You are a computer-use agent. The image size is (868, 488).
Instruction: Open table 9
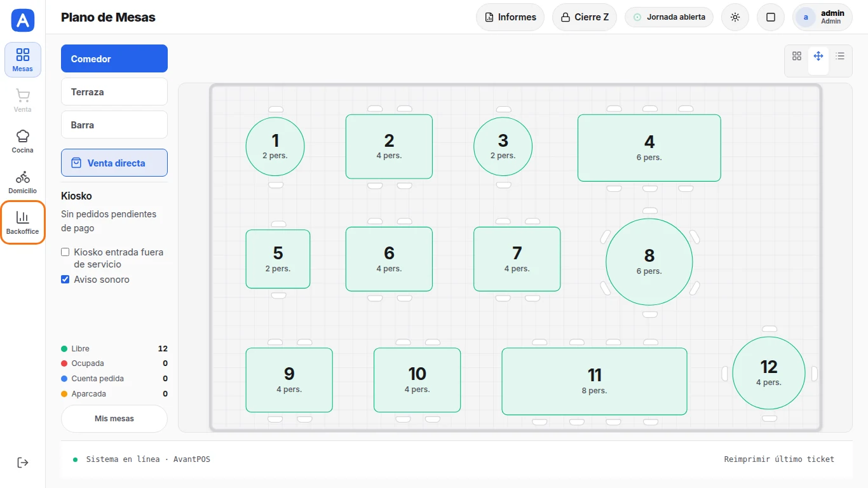tap(289, 380)
